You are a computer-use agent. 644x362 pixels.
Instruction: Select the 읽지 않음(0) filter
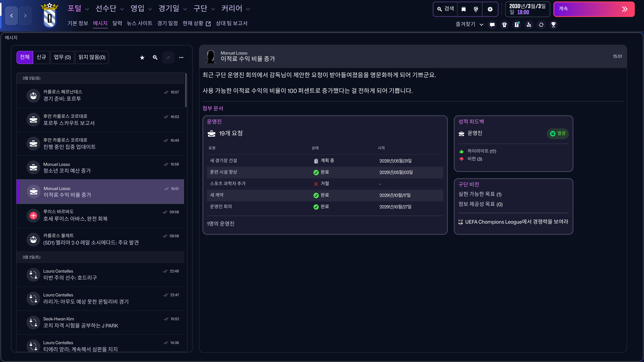[92, 57]
